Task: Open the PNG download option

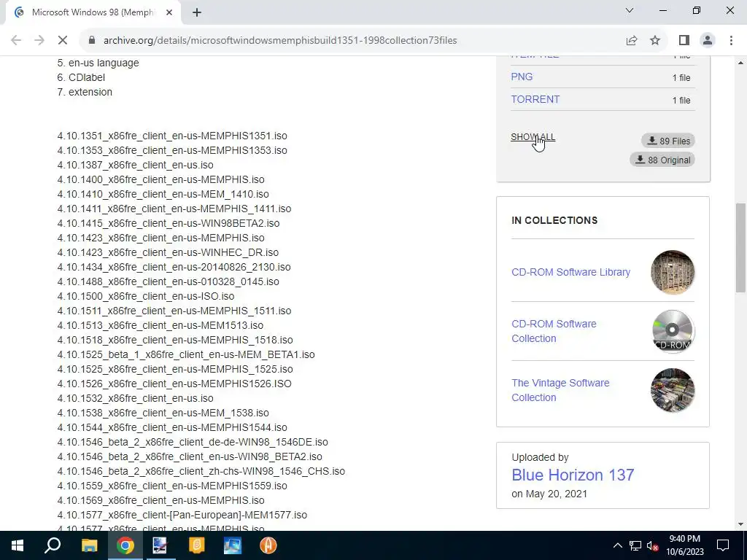Action: [x=522, y=77]
